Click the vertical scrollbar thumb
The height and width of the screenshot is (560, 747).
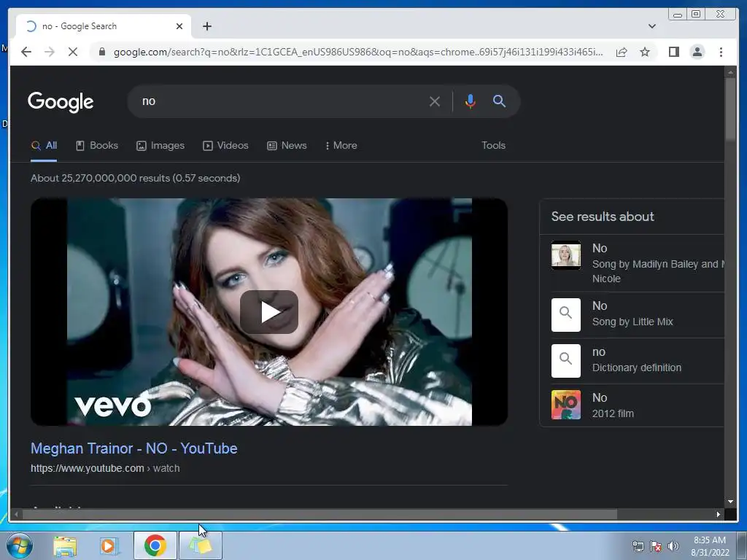click(730, 109)
